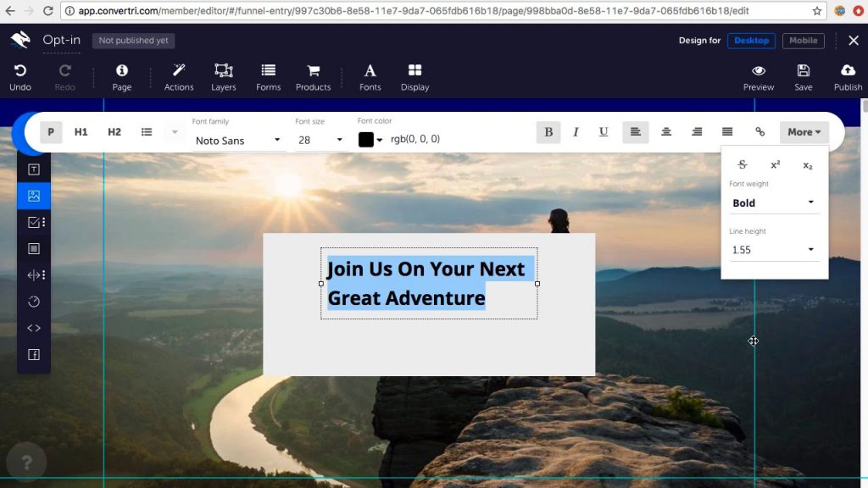868x488 pixels.
Task: Switch design view to Mobile
Action: (803, 41)
